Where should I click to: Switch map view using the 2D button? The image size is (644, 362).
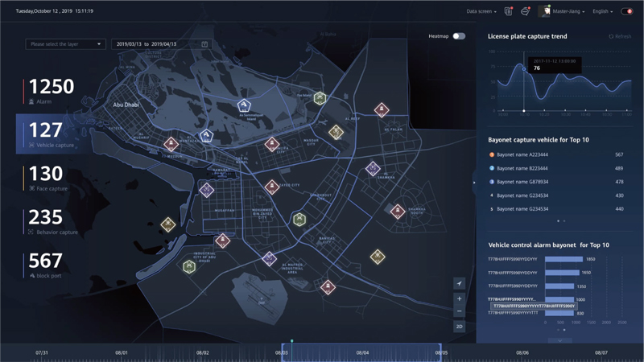(x=459, y=327)
